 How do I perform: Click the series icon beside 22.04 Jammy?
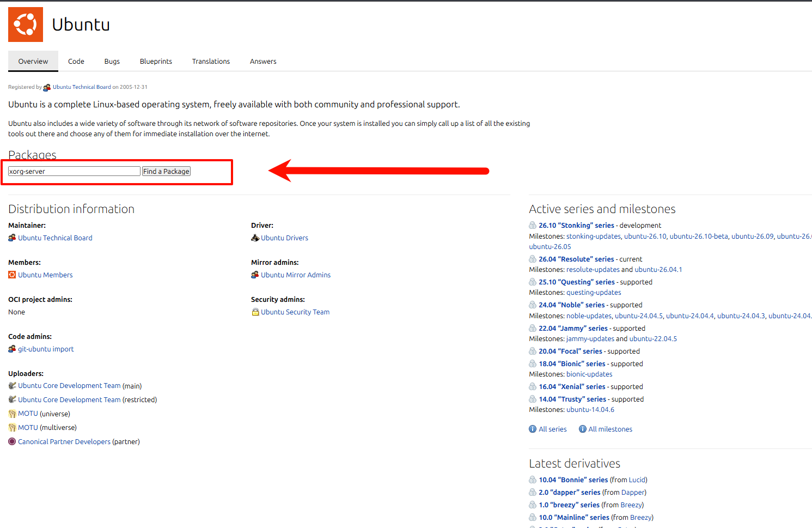click(x=533, y=328)
